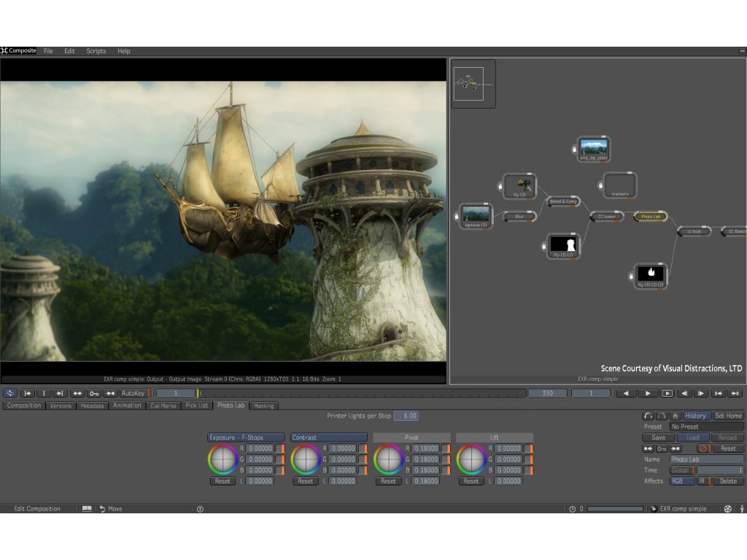Click the Lift color wheel

[471, 459]
